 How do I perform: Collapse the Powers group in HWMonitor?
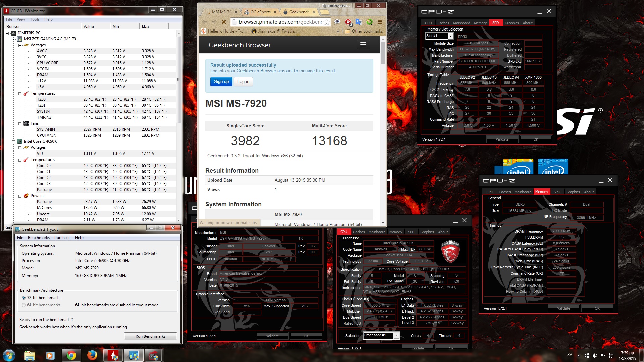coord(20,196)
